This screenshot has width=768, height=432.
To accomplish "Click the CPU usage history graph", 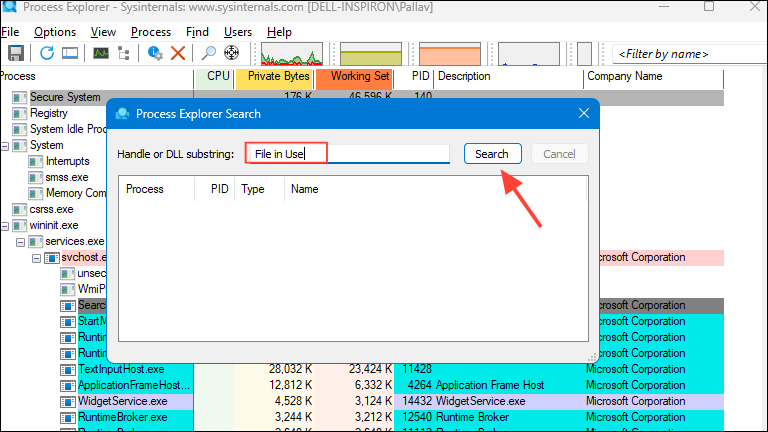I will point(295,53).
